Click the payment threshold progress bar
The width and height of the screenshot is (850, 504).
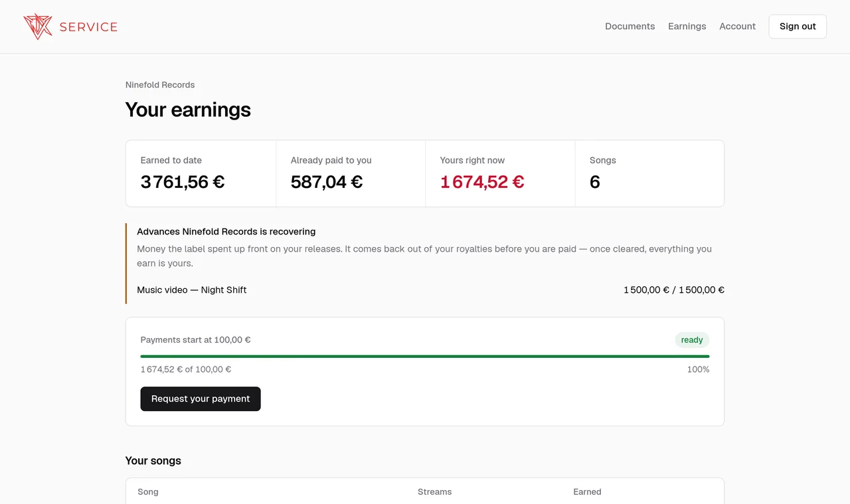425,357
